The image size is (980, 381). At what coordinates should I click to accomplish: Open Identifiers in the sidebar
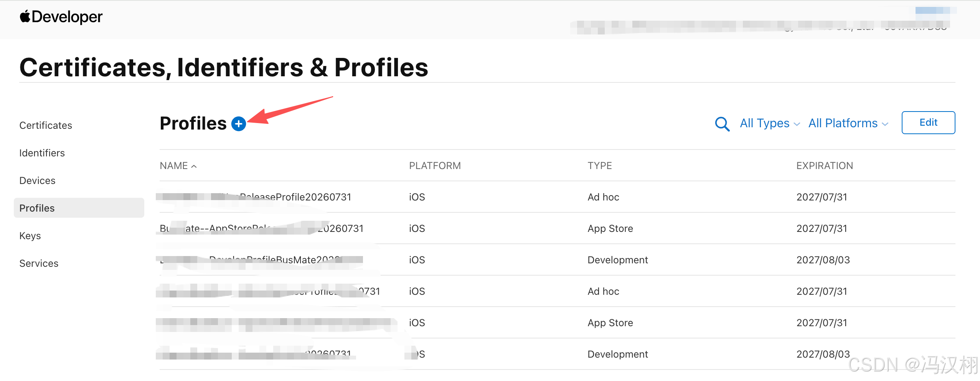coord(42,153)
